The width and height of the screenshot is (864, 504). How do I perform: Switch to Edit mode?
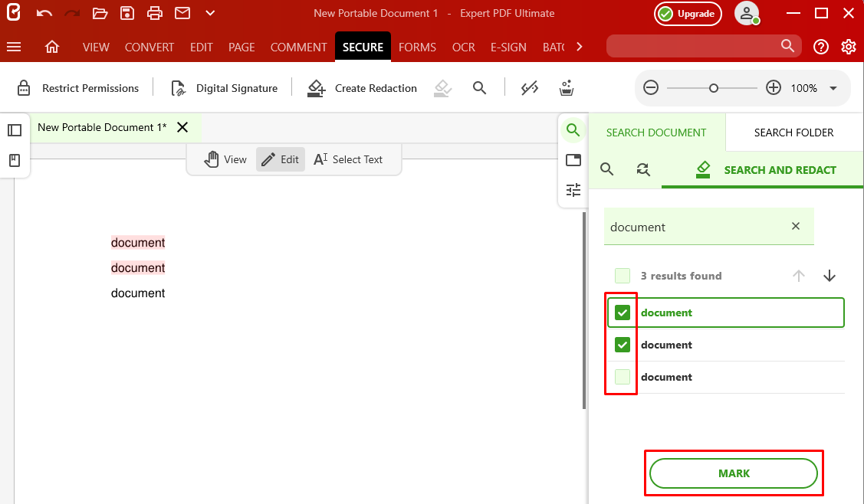281,159
